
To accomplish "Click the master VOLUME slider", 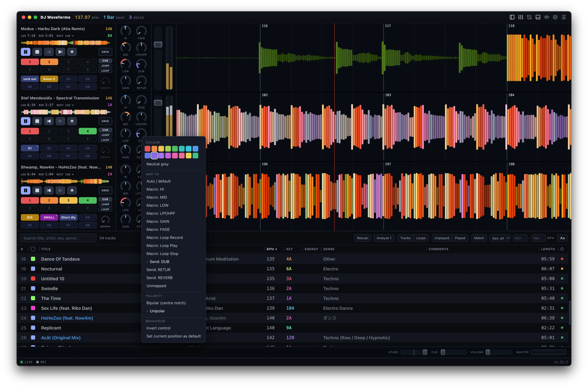I will coord(498,352).
